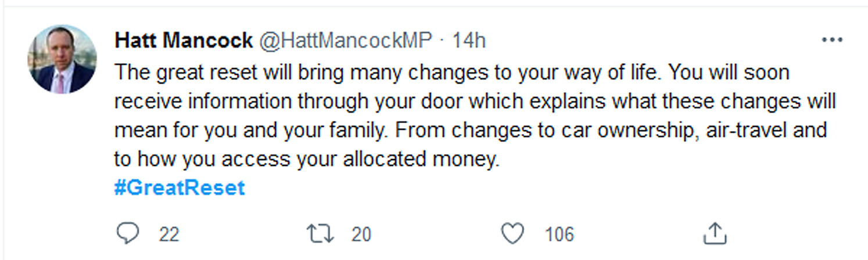Image resolution: width=868 pixels, height=260 pixels.
Task: Click Hatt Mancock's profile picture
Action: click(62, 59)
